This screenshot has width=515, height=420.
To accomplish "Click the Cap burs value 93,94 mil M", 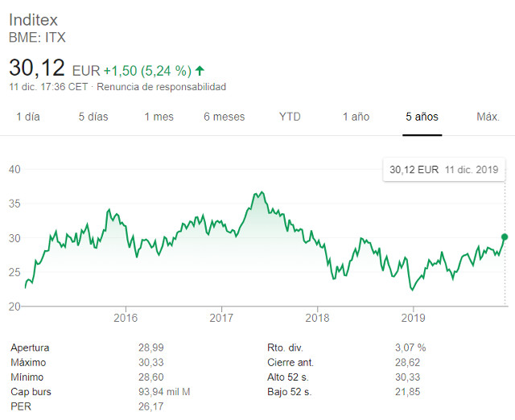I will (x=164, y=392).
